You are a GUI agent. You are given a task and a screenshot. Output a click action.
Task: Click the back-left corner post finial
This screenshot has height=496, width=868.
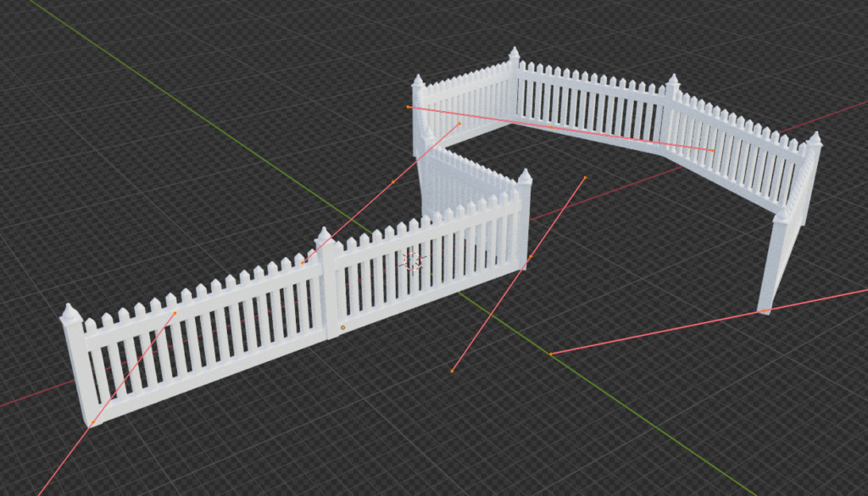click(418, 83)
